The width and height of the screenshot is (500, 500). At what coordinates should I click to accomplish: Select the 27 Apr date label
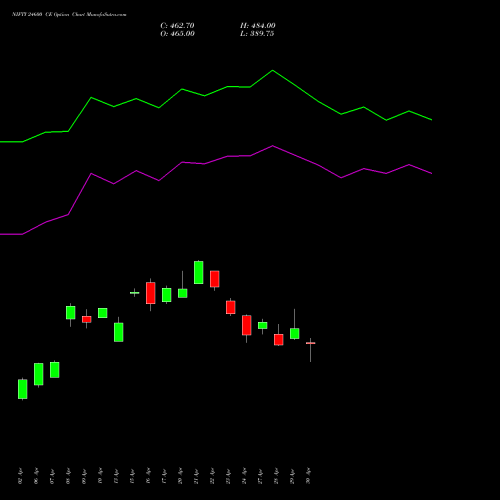pyautogui.click(x=260, y=476)
